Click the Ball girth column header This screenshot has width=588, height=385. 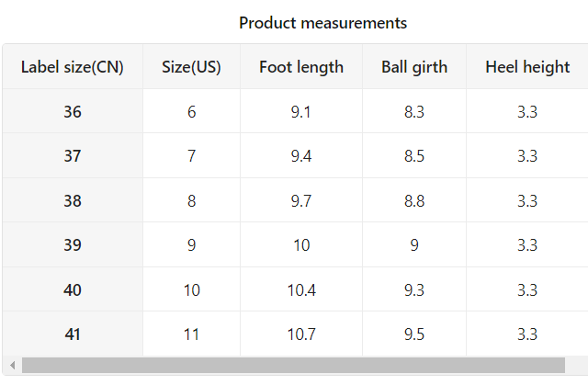tap(414, 67)
